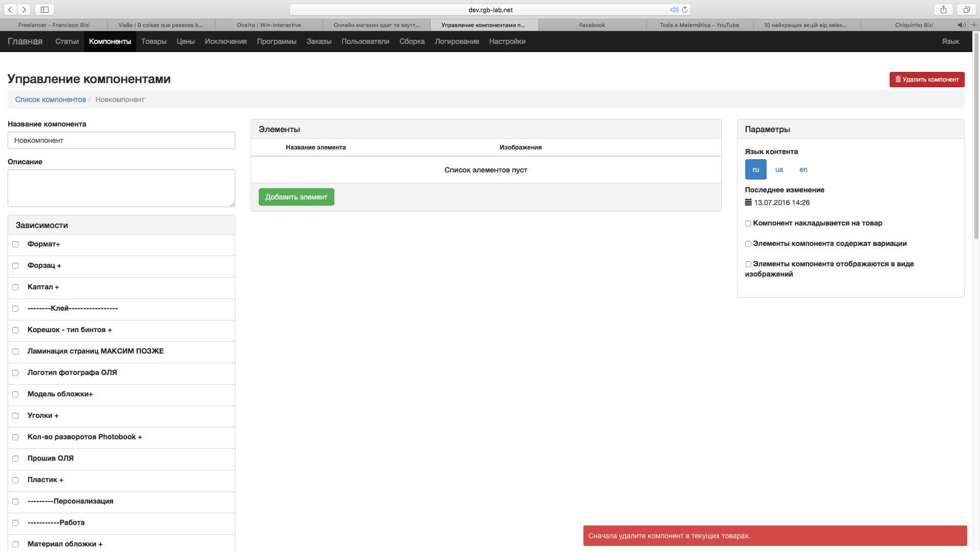Click speaker icon on Chiquinho Bizi tab
This screenshot has width=980, height=551.
click(x=961, y=25)
